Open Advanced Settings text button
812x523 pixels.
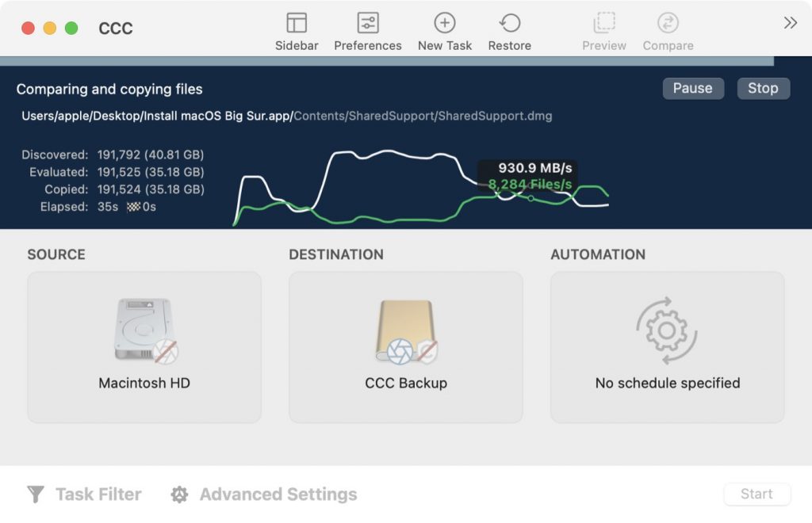(278, 494)
